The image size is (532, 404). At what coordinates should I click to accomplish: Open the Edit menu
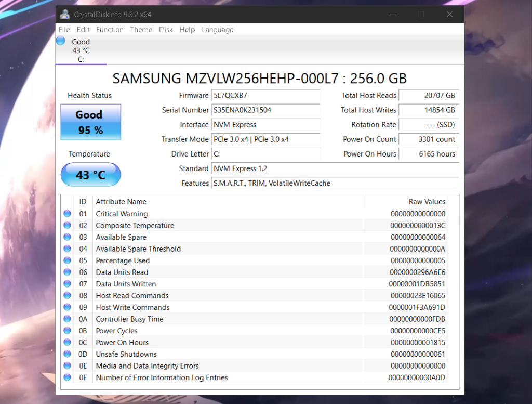tap(83, 30)
